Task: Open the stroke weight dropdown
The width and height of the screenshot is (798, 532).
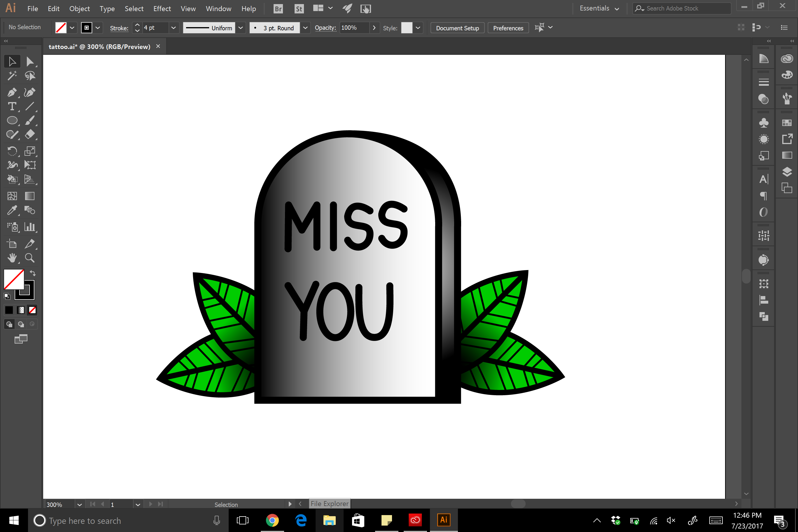Action: [x=173, y=28]
